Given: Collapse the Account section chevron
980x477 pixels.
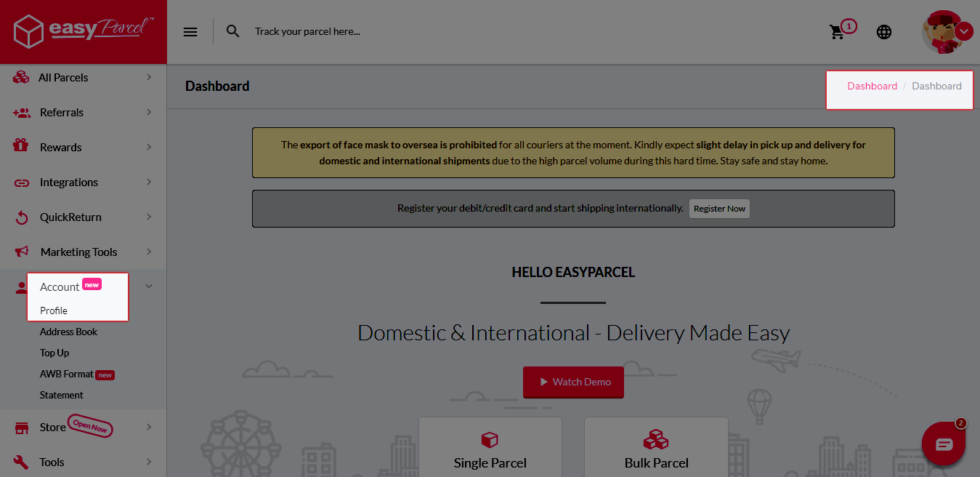Looking at the screenshot, I should click(x=149, y=286).
